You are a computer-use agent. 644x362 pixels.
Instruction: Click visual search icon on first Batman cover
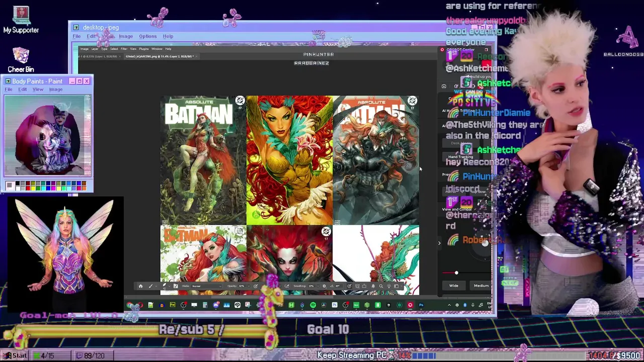tap(240, 101)
